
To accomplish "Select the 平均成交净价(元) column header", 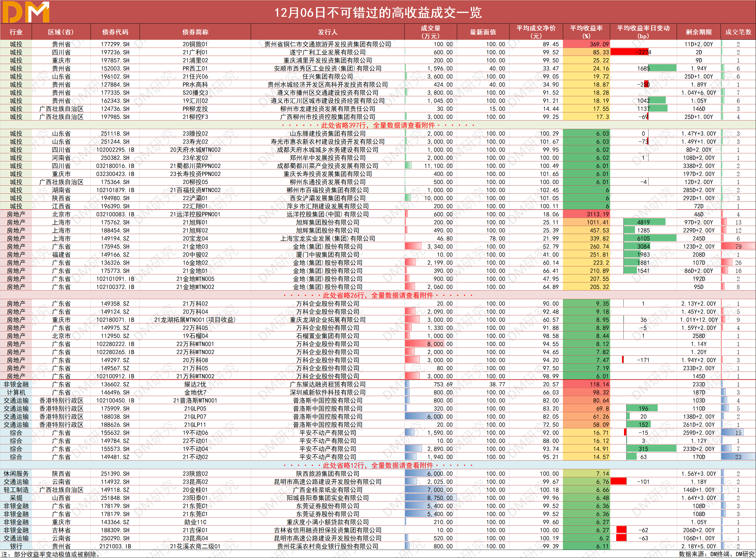I will 536,32.
